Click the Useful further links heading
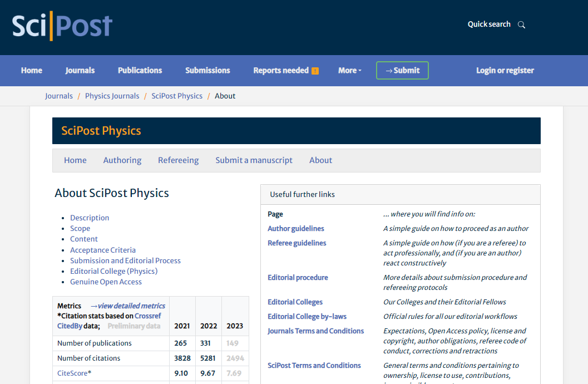The image size is (588, 384). (x=302, y=195)
